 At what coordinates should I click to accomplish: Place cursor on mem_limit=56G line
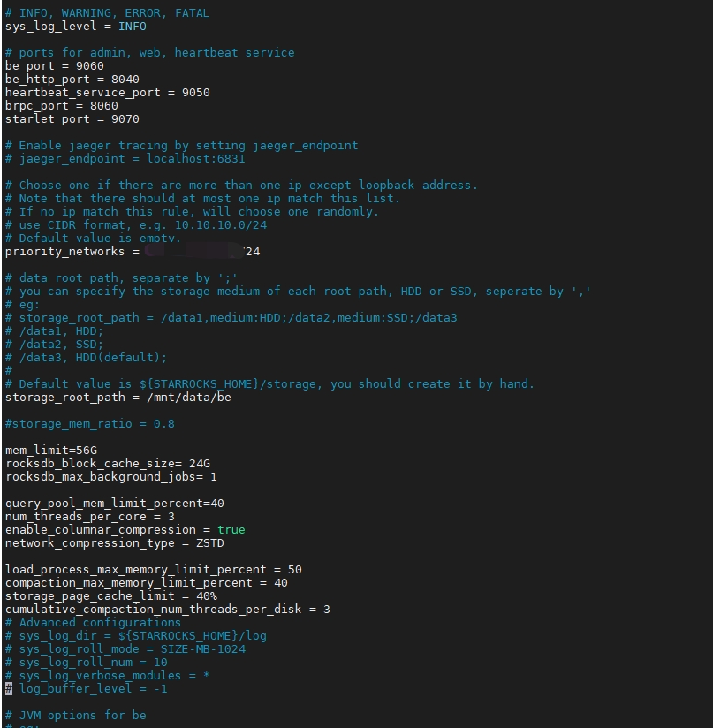coord(51,451)
